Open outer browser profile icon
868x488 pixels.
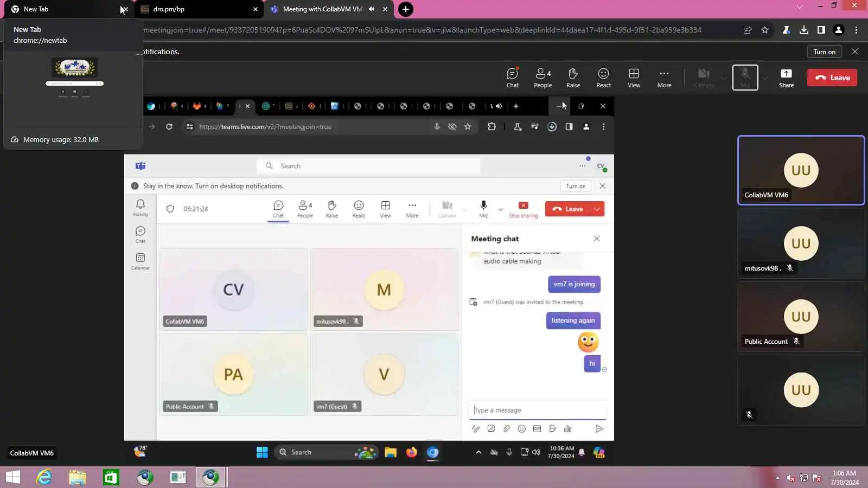839,30
